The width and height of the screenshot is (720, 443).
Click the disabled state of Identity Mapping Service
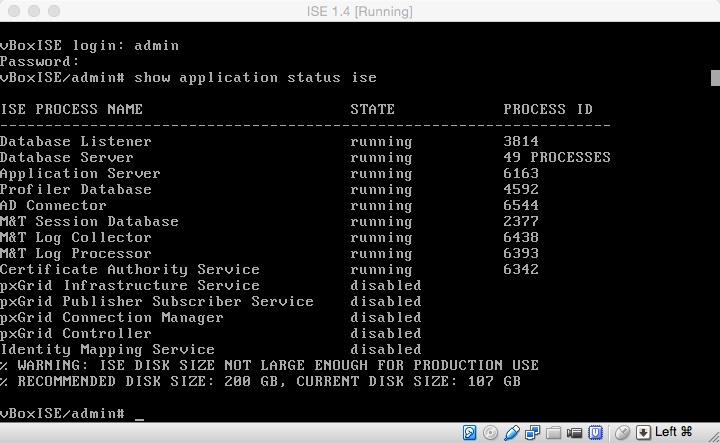[386, 349]
